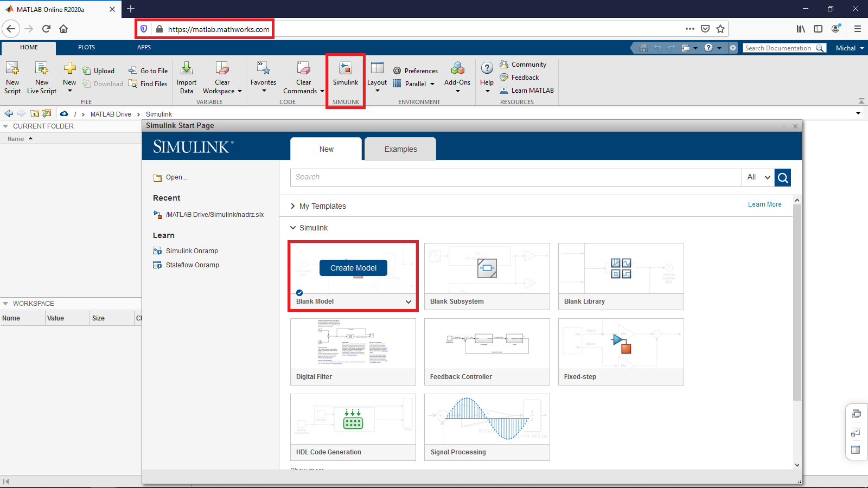
Task: Open the All filter dropdown
Action: [x=758, y=177]
